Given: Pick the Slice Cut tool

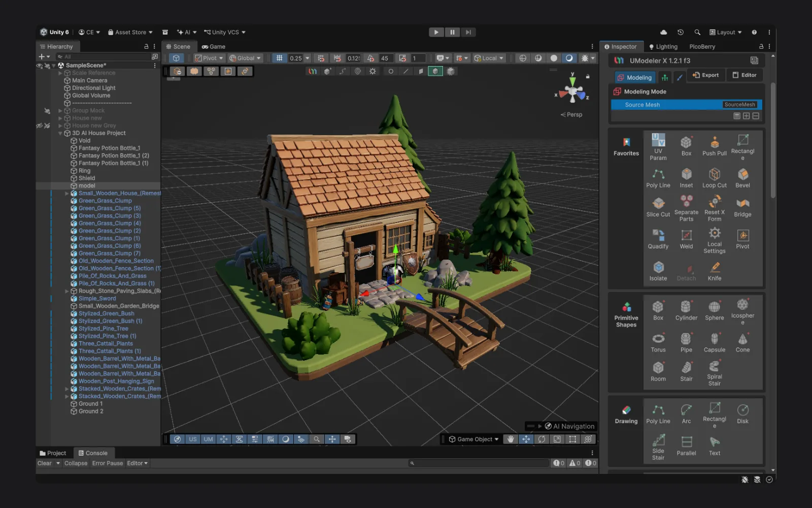Looking at the screenshot, I should pyautogui.click(x=658, y=207).
